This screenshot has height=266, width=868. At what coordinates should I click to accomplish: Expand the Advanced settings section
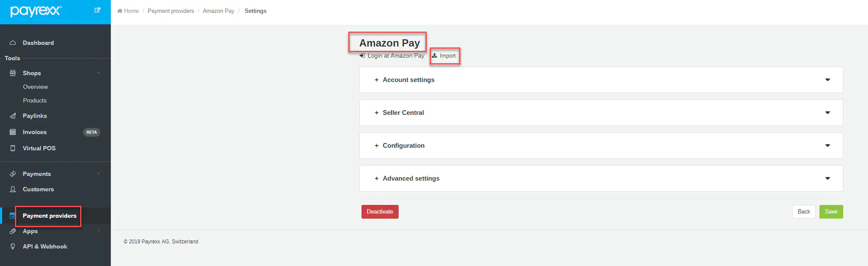pos(411,178)
